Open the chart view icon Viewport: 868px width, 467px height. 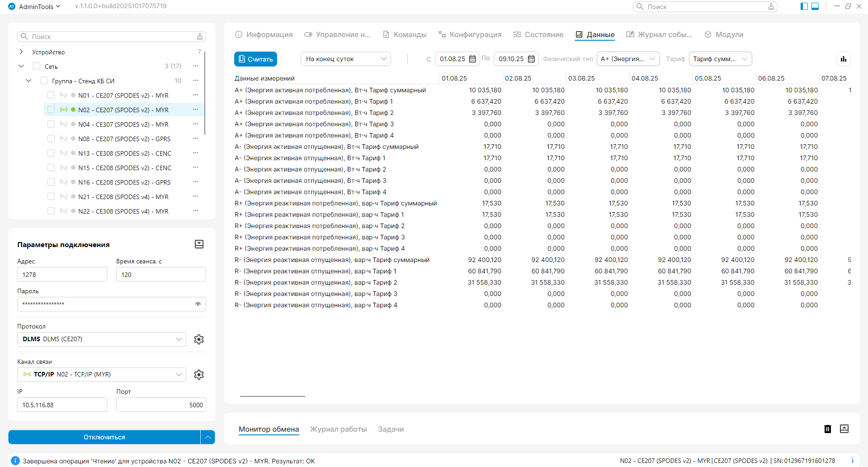tap(843, 59)
